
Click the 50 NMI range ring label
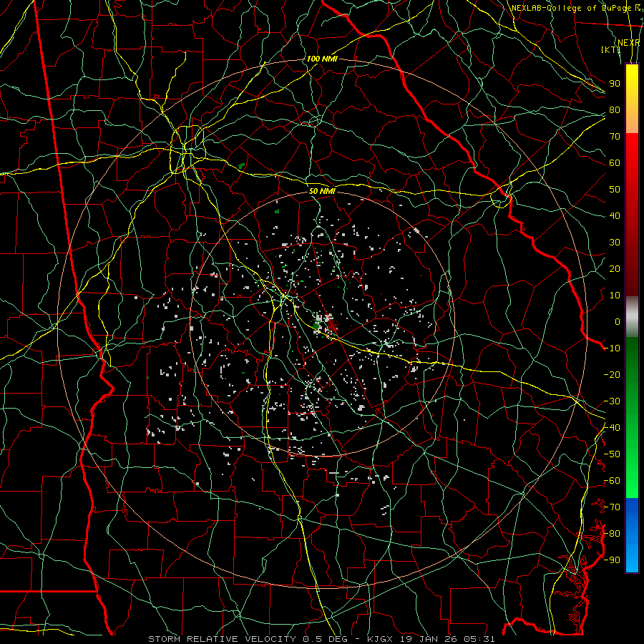tap(322, 191)
